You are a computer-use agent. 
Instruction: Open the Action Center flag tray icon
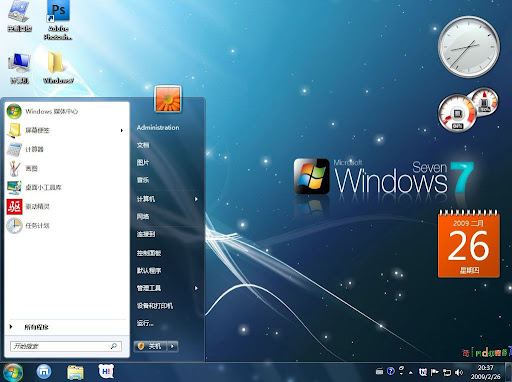(x=434, y=372)
